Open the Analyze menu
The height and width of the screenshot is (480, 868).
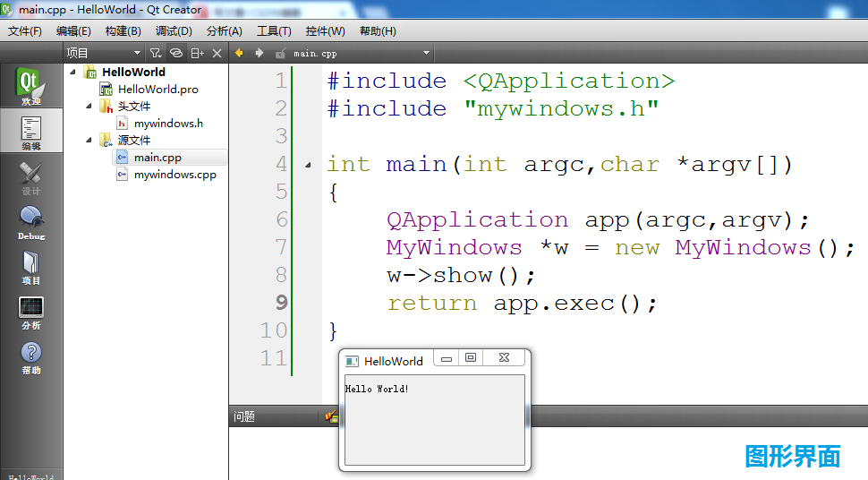(x=225, y=31)
